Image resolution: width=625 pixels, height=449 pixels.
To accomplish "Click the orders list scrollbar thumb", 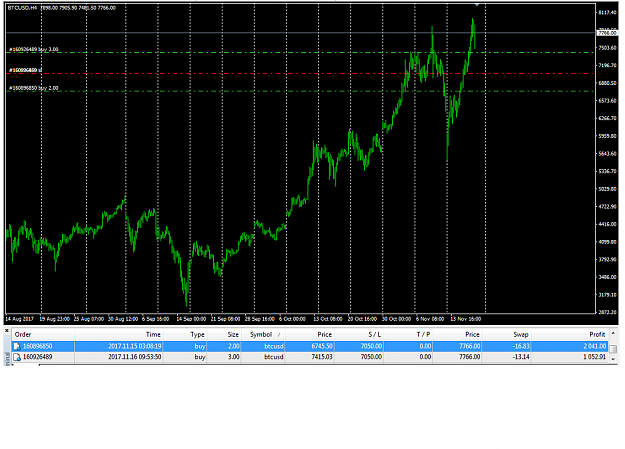I will [x=613, y=349].
